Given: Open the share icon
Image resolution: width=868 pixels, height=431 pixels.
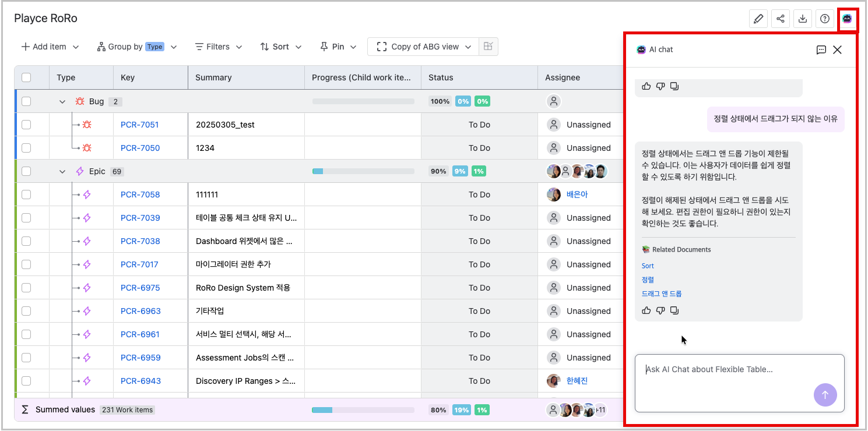Looking at the screenshot, I should point(780,18).
